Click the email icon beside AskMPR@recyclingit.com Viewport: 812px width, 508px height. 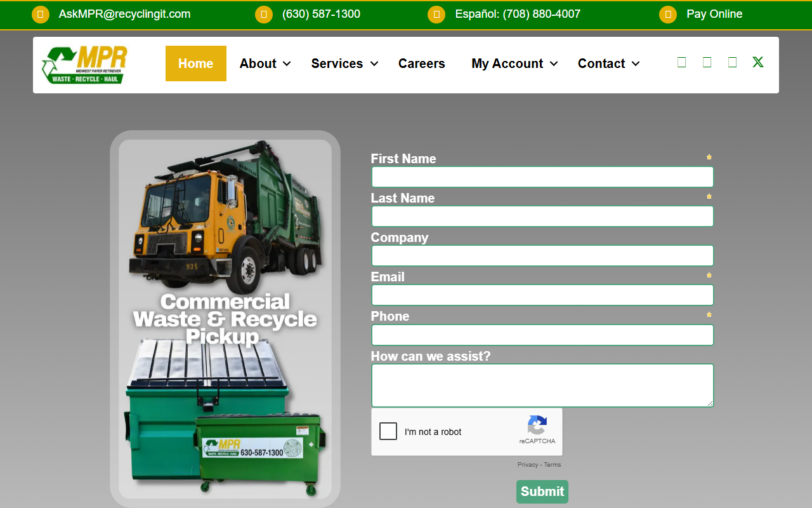(41, 15)
